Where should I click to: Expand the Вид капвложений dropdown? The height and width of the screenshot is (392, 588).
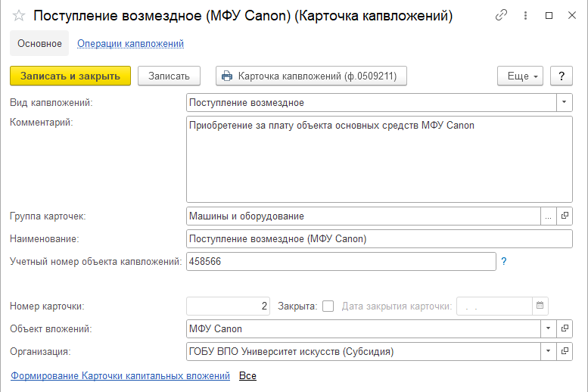click(564, 102)
